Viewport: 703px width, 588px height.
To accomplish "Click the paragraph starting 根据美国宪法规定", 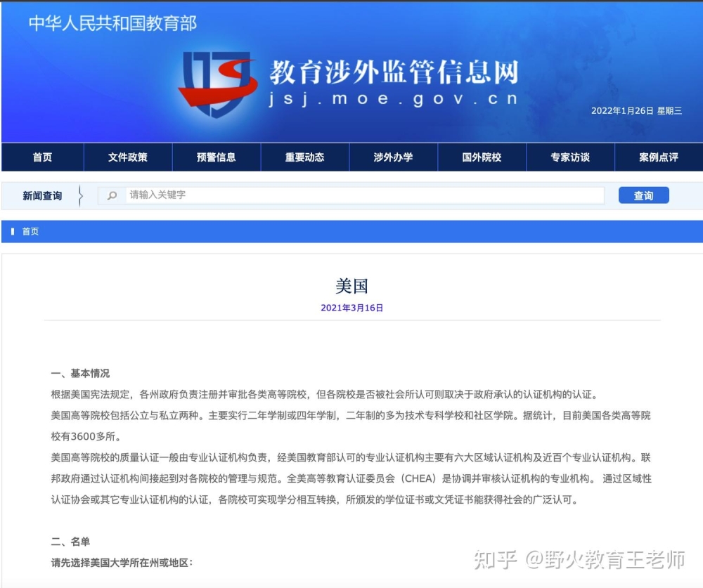I will 325,394.
